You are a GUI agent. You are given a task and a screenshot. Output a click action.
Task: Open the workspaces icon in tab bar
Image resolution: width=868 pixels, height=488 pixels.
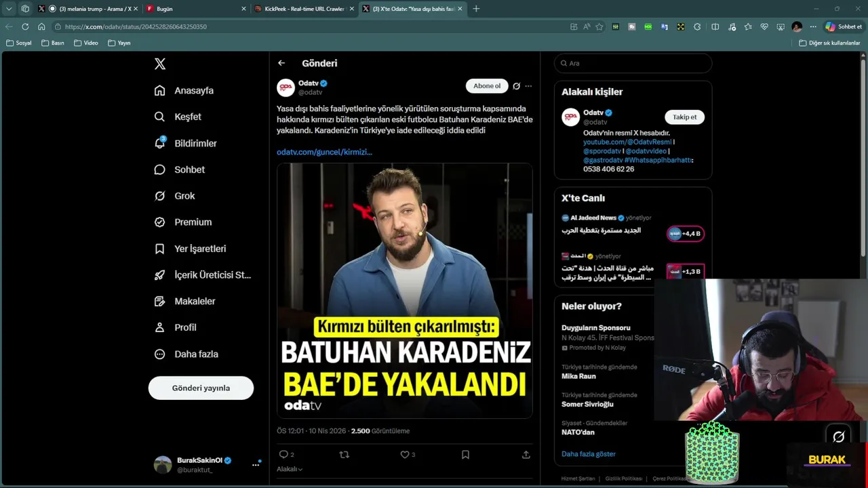coord(26,9)
